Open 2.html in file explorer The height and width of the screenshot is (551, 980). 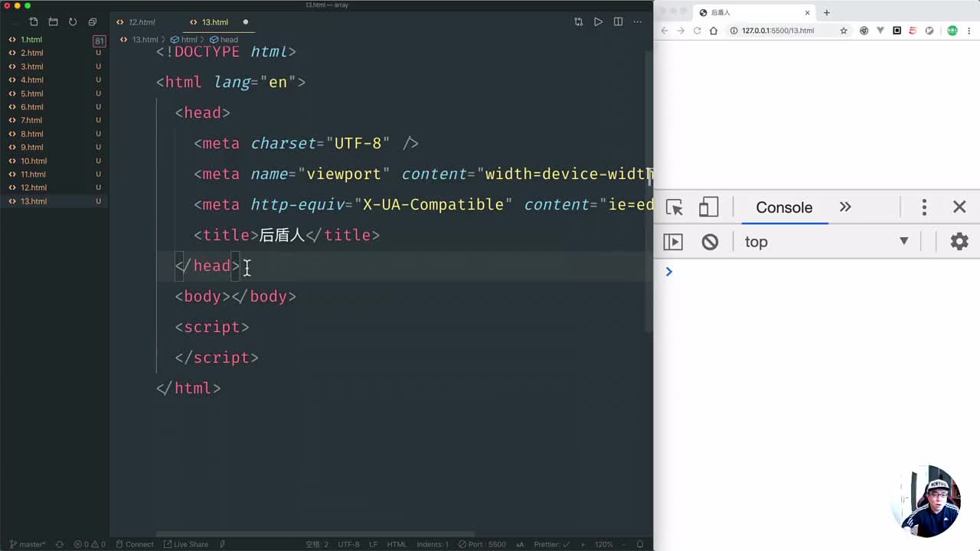54,53
